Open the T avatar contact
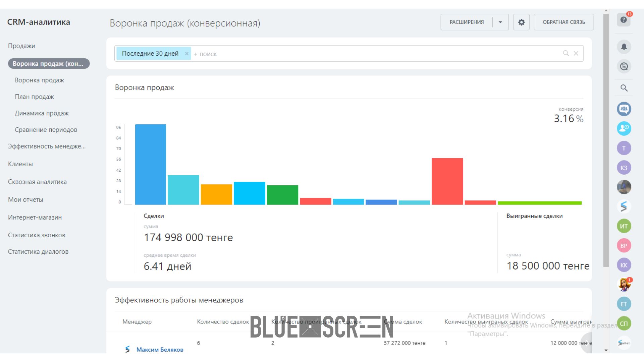Image resolution: width=644 pixels, height=362 pixels. (x=624, y=148)
